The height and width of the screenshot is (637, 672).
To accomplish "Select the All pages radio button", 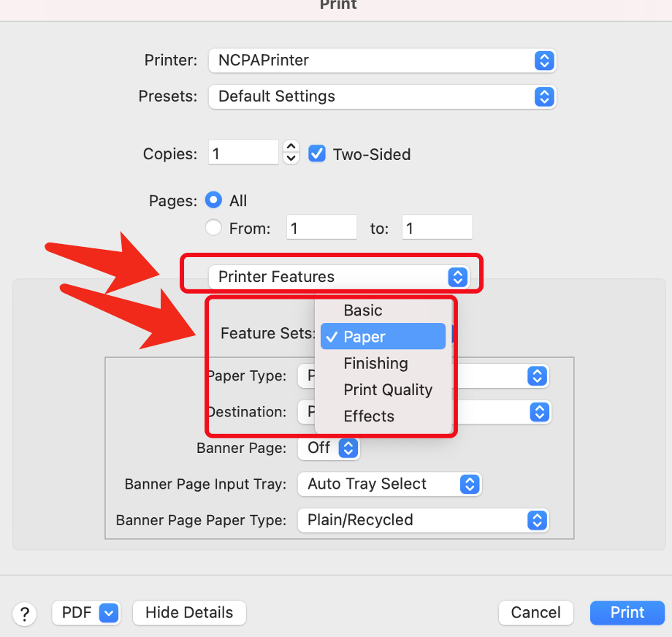I will pyautogui.click(x=214, y=200).
